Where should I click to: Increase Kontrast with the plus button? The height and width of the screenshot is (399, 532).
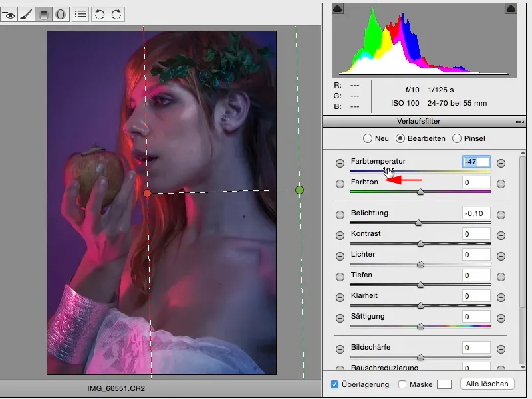[501, 234]
